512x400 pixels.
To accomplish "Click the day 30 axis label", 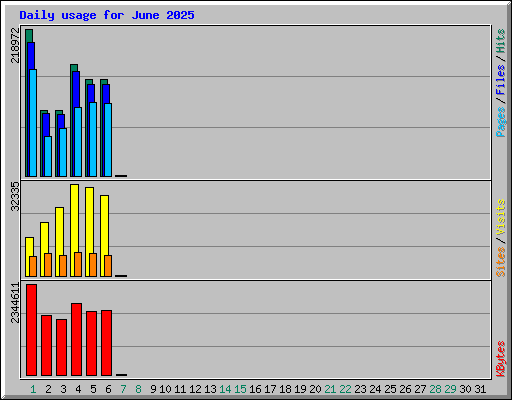I will 465,389.
